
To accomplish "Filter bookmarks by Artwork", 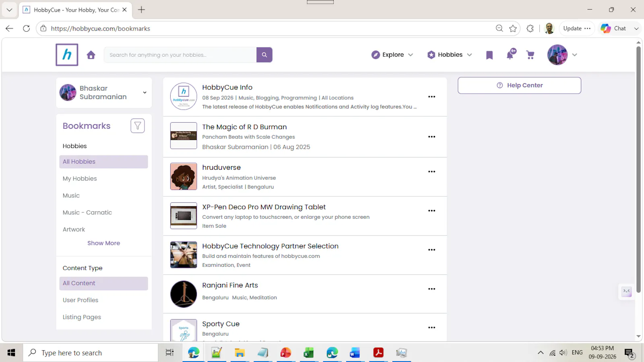I will click(74, 229).
